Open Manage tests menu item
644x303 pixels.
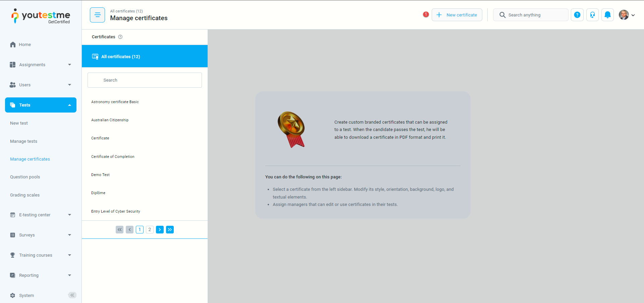[24, 141]
